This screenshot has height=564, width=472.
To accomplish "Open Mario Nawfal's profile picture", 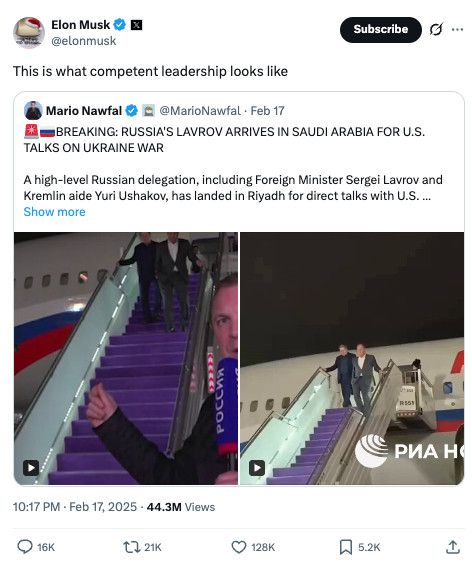I will click(33, 110).
